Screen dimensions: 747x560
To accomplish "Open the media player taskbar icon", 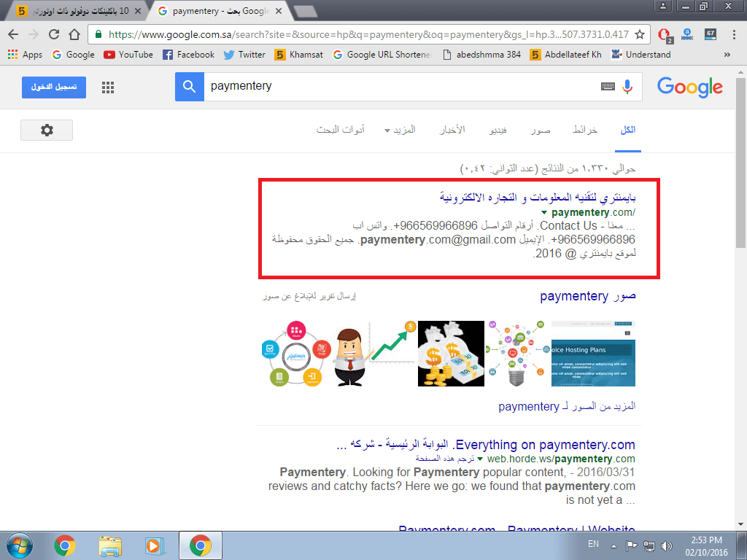I will click(x=155, y=545).
